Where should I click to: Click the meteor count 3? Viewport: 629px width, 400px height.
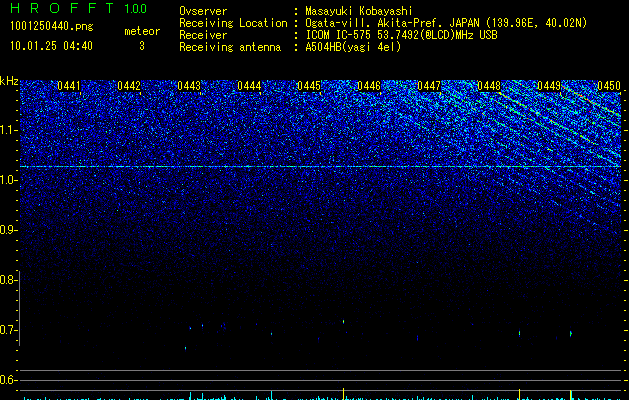[142, 46]
